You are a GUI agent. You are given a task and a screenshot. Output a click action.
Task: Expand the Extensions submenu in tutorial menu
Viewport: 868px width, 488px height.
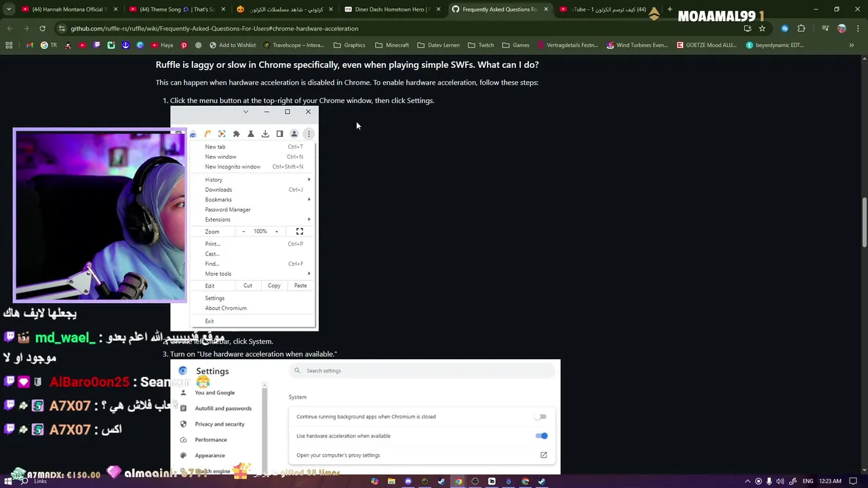tap(309, 220)
